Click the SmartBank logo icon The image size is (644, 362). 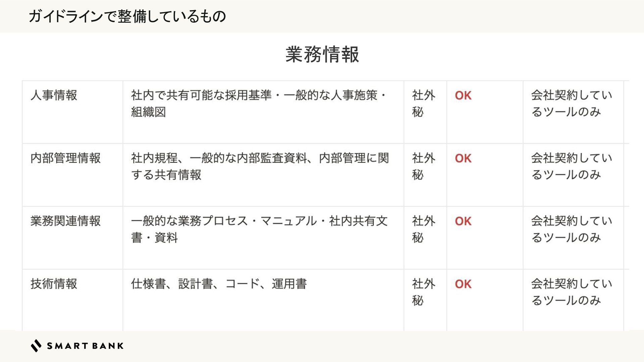[x=36, y=346]
